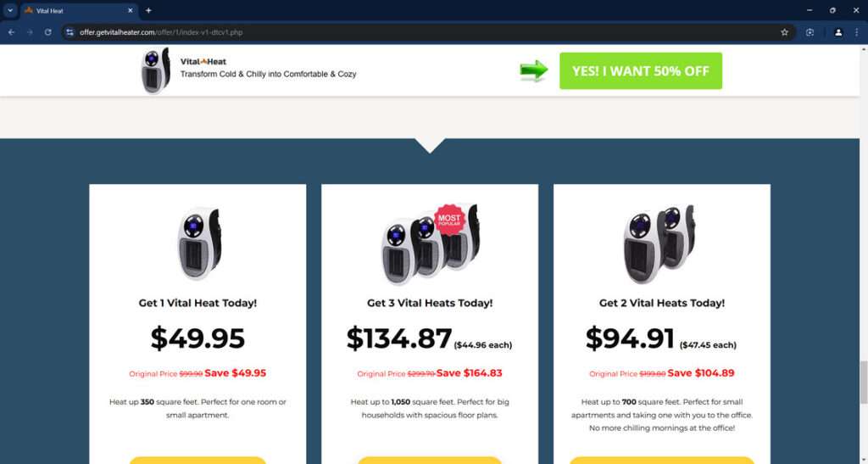This screenshot has height=464, width=868.
Task: Open the browser profile icon
Action: 838,32
